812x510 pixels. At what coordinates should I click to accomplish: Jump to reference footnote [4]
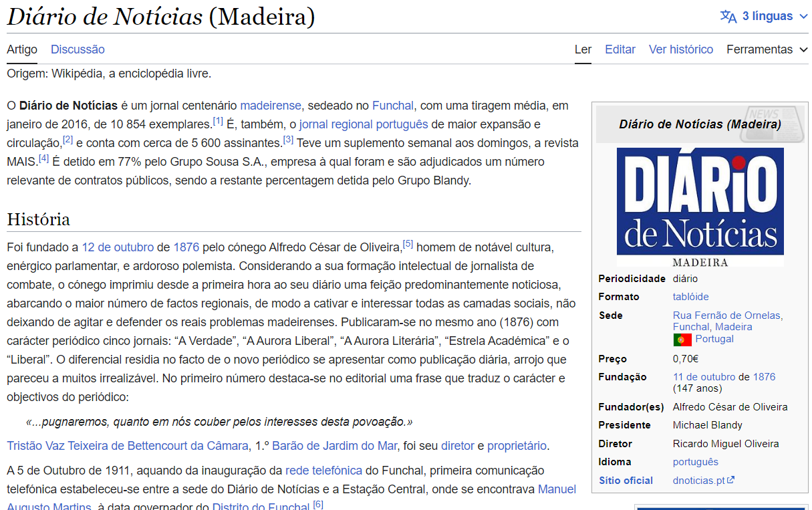[43, 158]
